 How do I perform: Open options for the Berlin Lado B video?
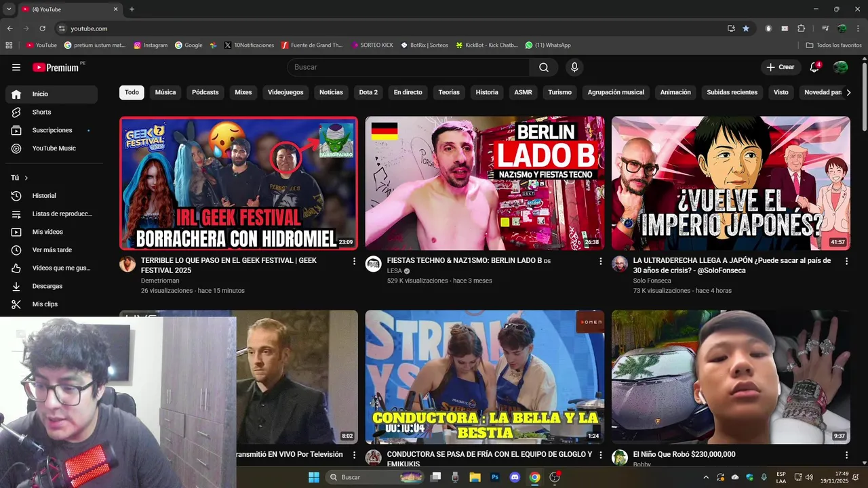pyautogui.click(x=600, y=261)
